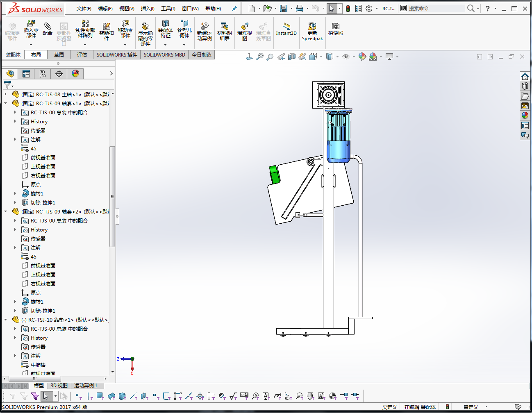Open SOLIDWORKS Resources home in task pane
Image resolution: width=532 pixels, height=413 pixels.
pos(525,76)
